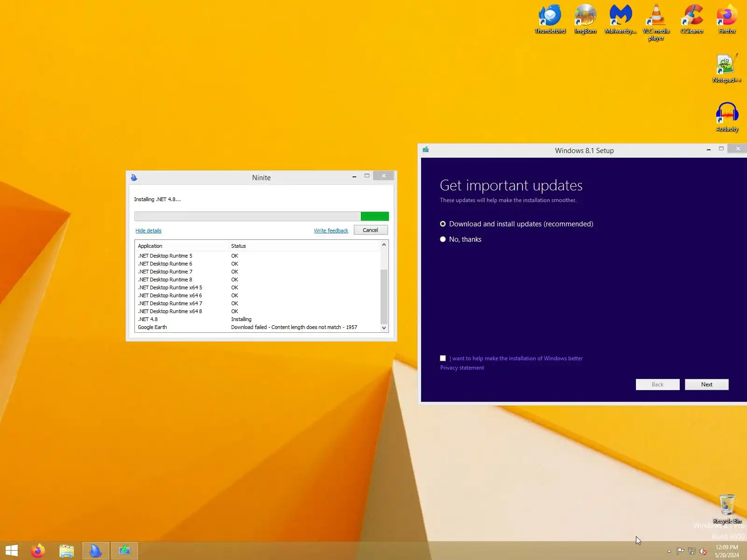
Task: Open the Action Center flag icon
Action: (x=680, y=551)
